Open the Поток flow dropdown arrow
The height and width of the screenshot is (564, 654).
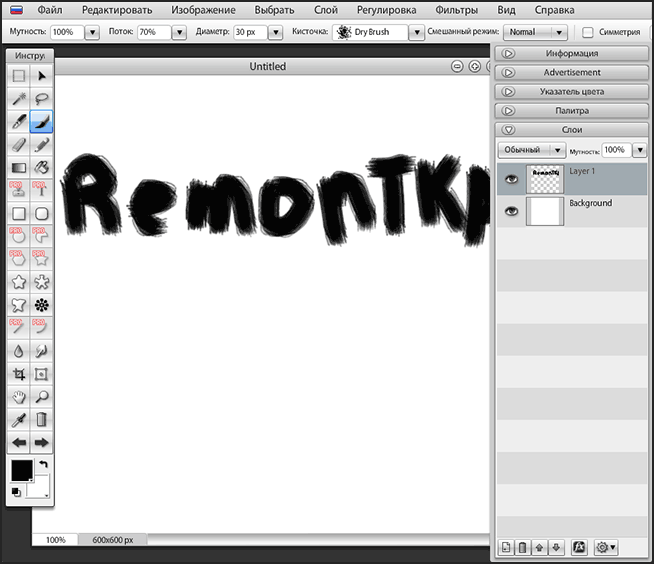179,32
